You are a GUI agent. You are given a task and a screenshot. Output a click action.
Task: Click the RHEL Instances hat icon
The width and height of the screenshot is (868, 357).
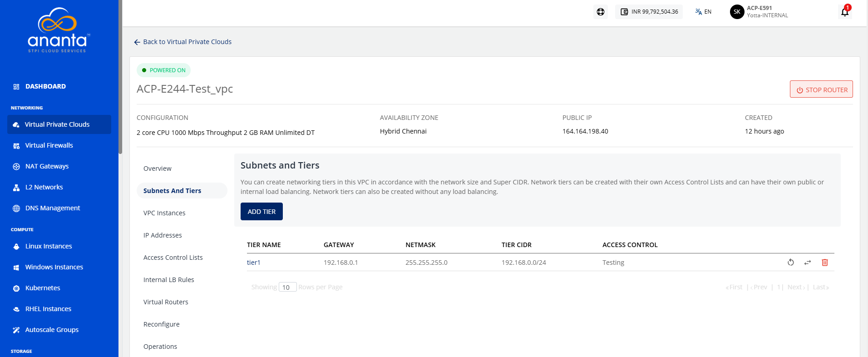[x=16, y=309]
